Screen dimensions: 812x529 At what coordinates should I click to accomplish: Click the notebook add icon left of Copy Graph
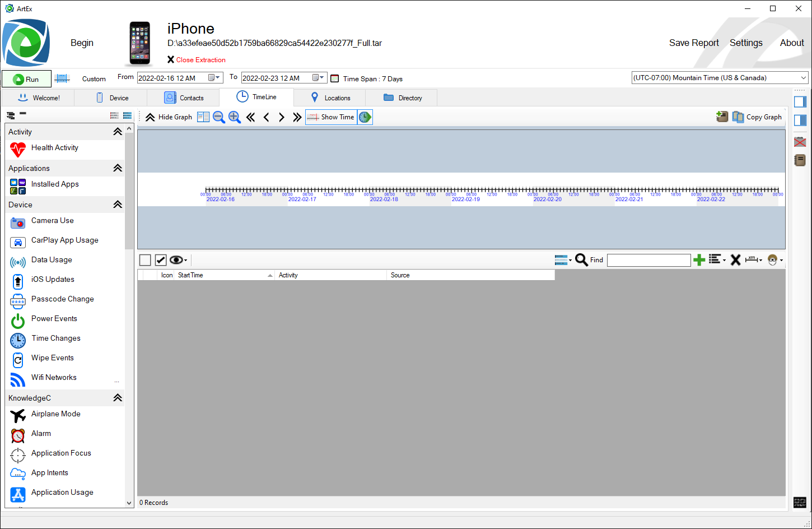[722, 117]
